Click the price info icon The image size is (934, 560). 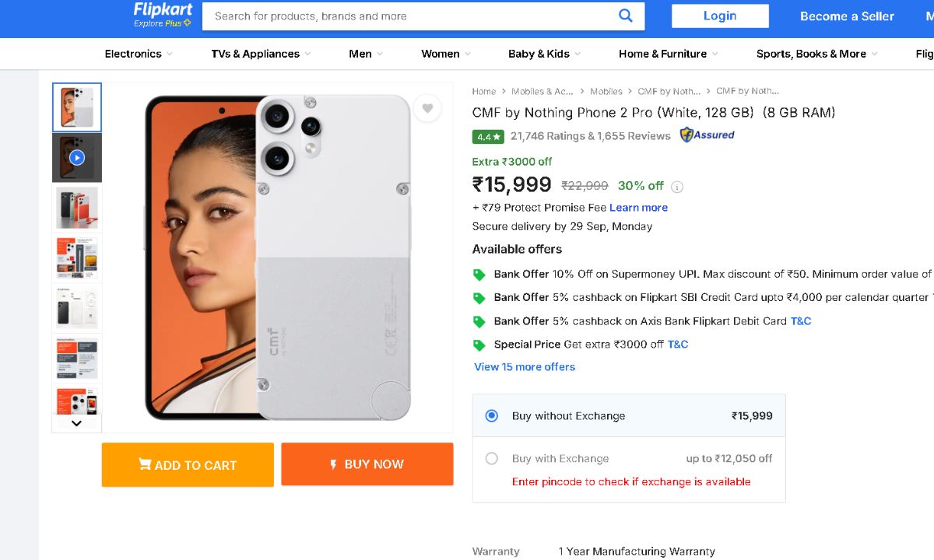pyautogui.click(x=677, y=187)
